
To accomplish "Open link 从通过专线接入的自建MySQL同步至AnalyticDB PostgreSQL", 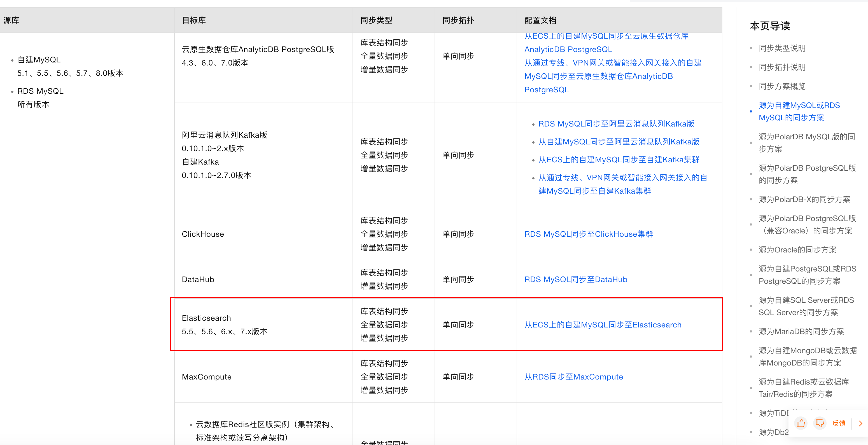I will [x=613, y=76].
